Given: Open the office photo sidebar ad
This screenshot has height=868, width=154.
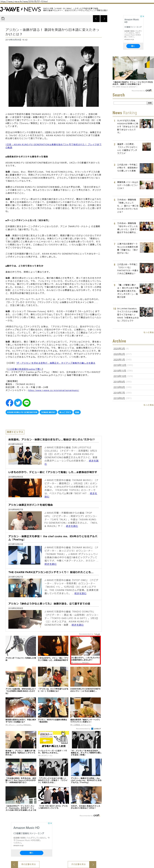Looking at the screenshot, I should click(x=133, y=68).
